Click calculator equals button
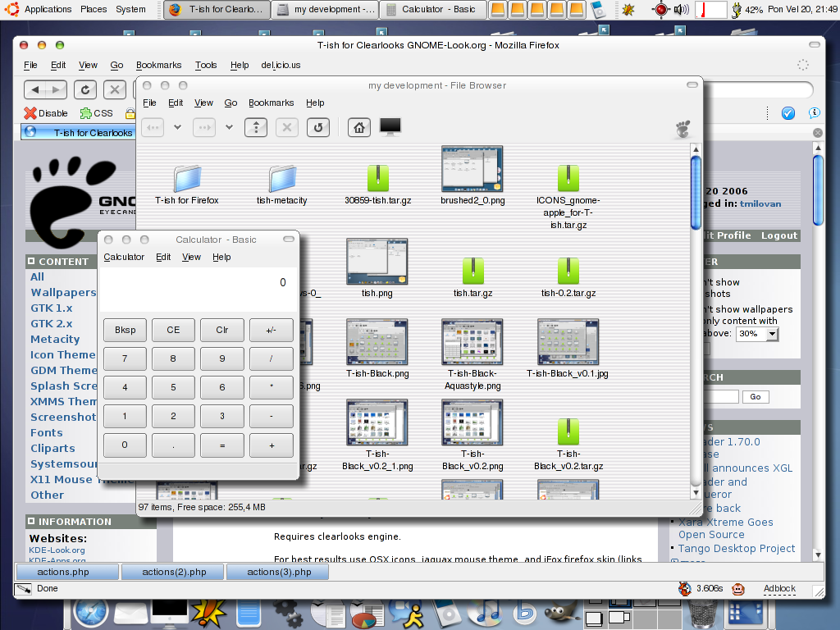 coord(221,445)
